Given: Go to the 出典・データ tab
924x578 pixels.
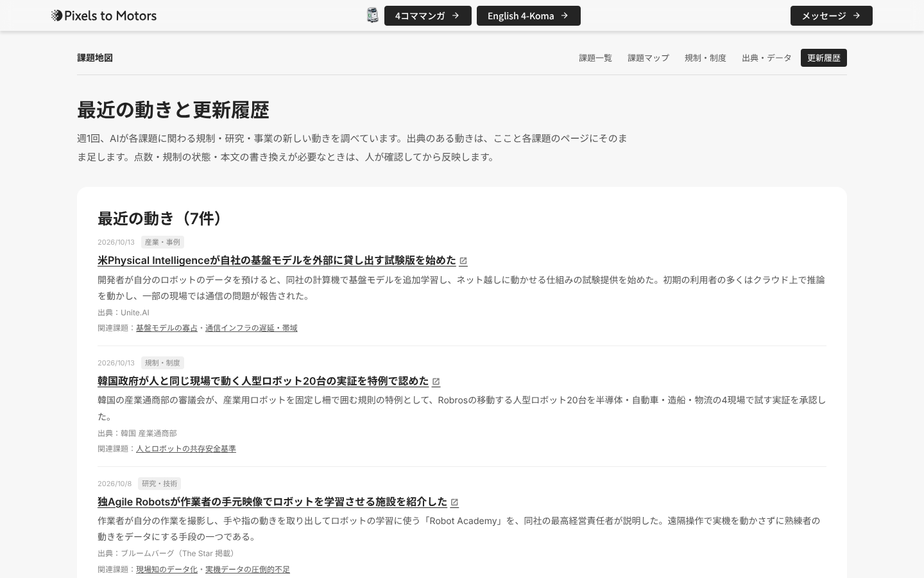Looking at the screenshot, I should click(767, 58).
